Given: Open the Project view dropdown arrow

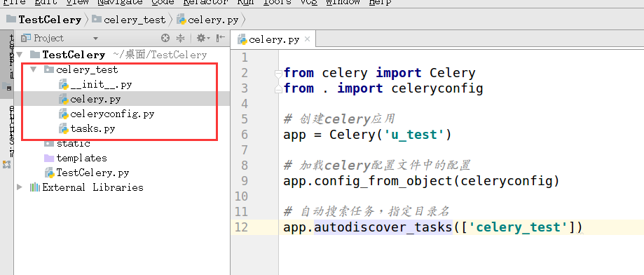Looking at the screenshot, I should (x=96, y=39).
